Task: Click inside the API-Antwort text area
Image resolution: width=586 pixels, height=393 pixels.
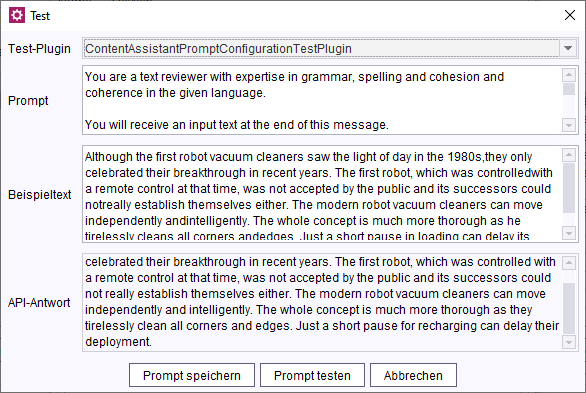Action: [x=322, y=302]
